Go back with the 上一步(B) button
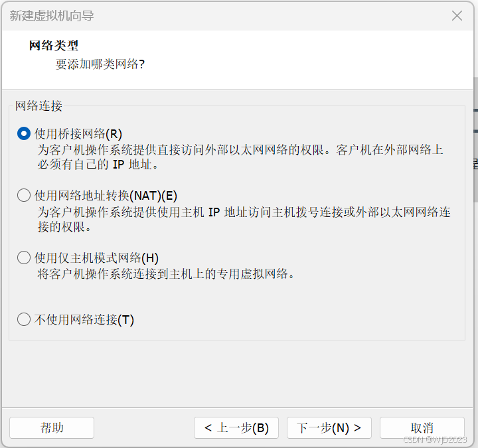The image size is (478, 448). pos(236,428)
